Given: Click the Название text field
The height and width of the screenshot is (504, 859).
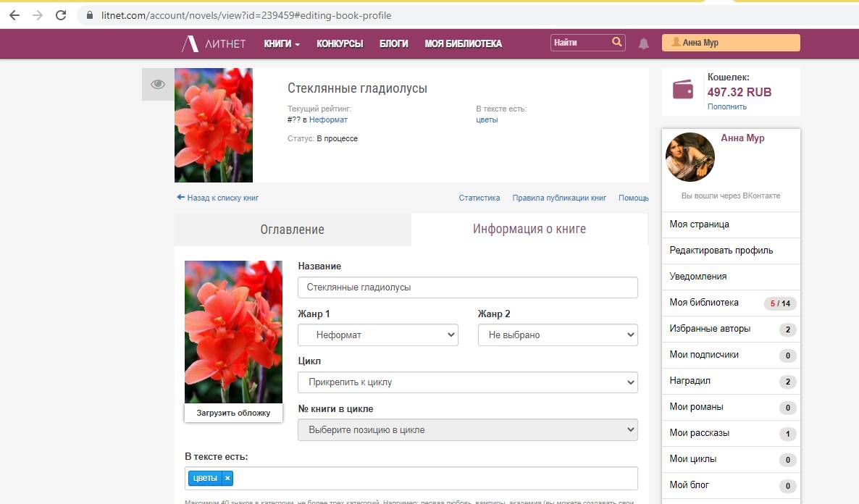Looking at the screenshot, I should pos(467,287).
